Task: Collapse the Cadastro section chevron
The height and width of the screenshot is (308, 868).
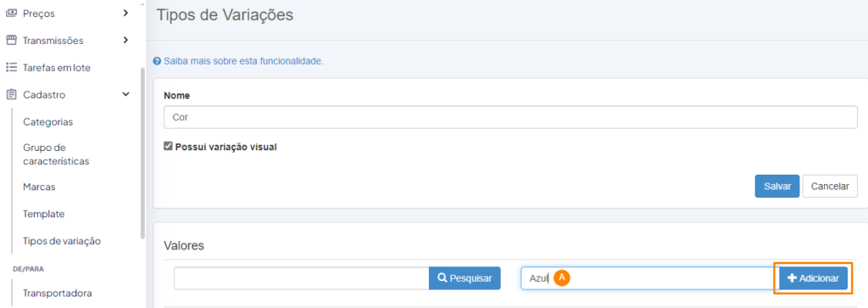Action: click(125, 95)
